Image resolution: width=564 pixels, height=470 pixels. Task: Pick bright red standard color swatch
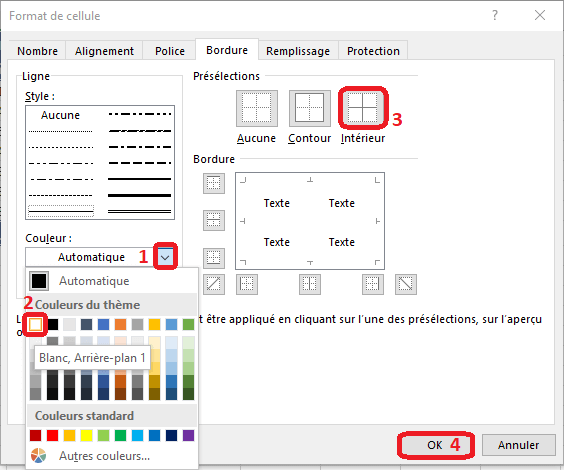point(53,435)
